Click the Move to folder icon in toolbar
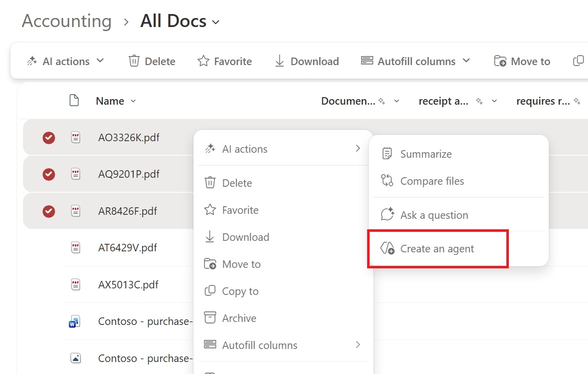This screenshot has height=374, width=588. pyautogui.click(x=499, y=61)
